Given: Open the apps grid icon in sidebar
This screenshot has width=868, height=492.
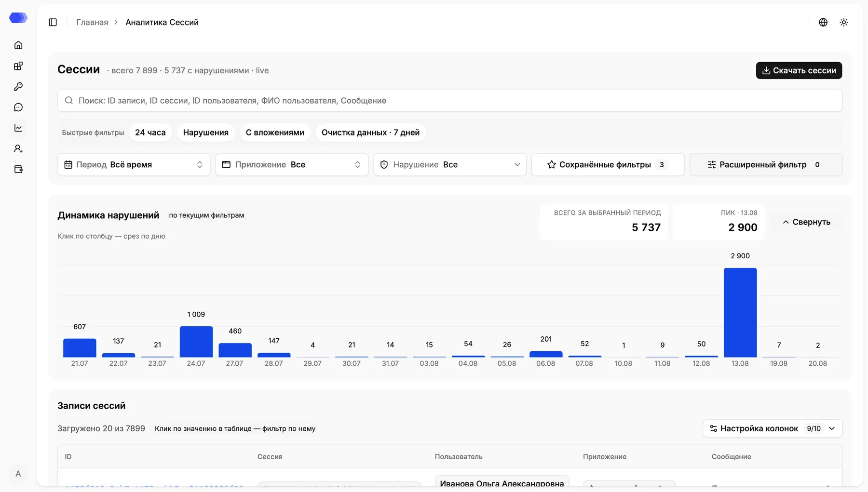Looking at the screenshot, I should pos(18,66).
